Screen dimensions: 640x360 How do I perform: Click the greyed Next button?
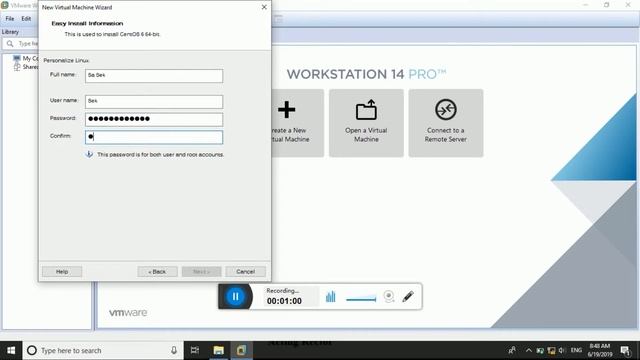pos(201,271)
